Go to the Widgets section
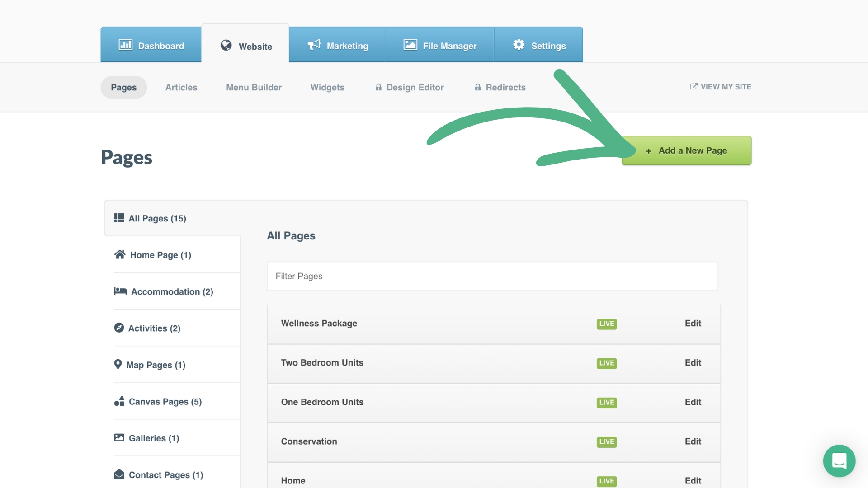 327,88
